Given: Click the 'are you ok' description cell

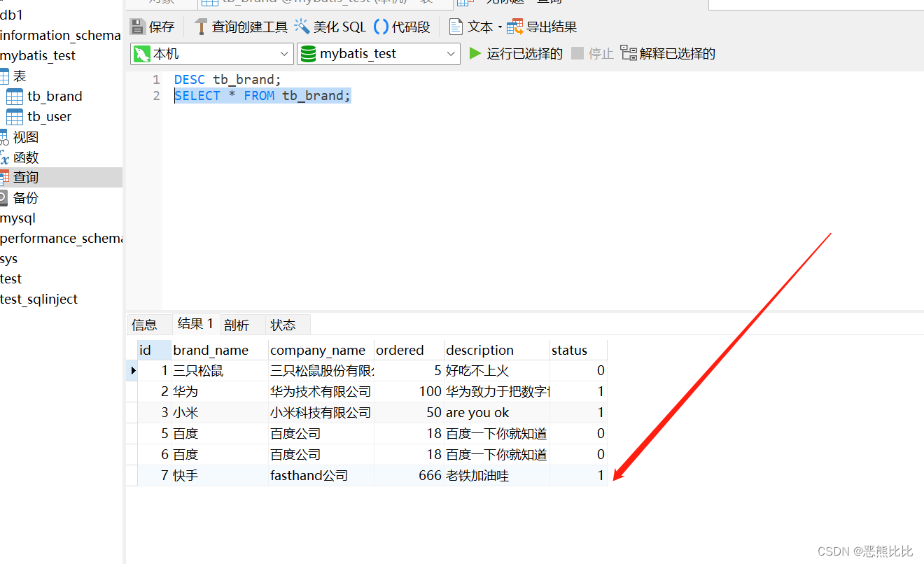Looking at the screenshot, I should tap(497, 412).
